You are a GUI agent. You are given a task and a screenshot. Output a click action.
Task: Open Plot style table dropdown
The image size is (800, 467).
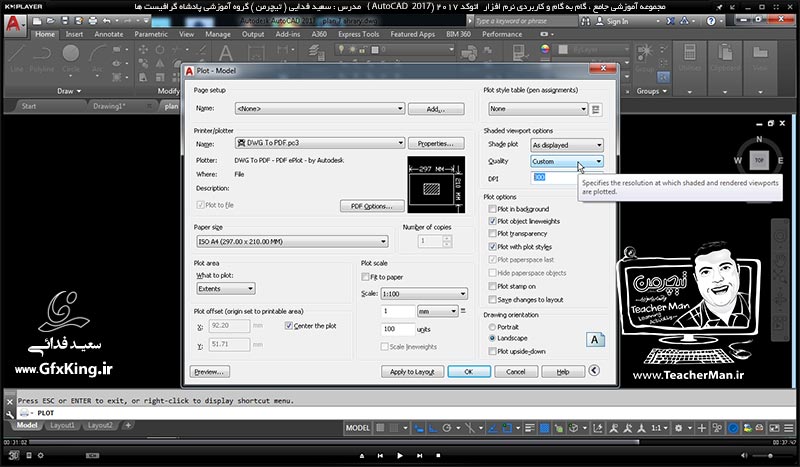(x=538, y=109)
